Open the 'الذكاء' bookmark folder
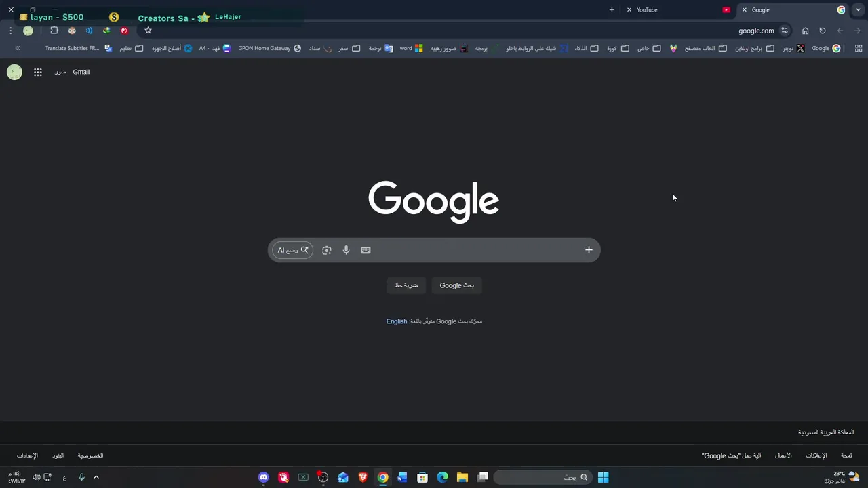 (587, 48)
